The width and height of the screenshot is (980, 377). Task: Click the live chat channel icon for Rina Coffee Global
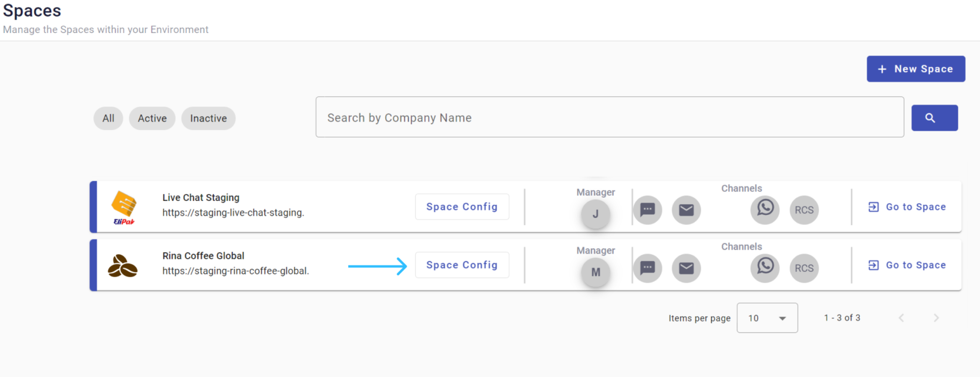click(x=647, y=268)
